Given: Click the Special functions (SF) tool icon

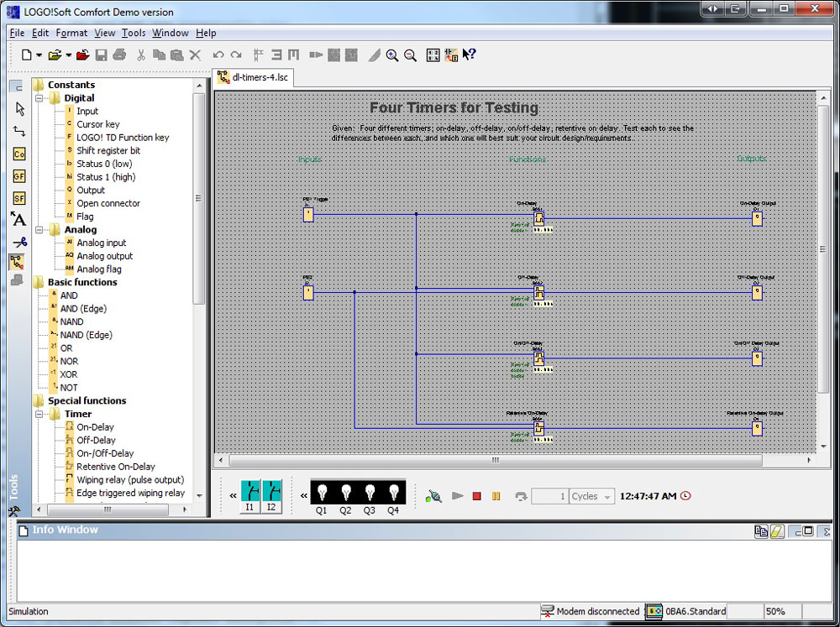Looking at the screenshot, I should pyautogui.click(x=19, y=198).
